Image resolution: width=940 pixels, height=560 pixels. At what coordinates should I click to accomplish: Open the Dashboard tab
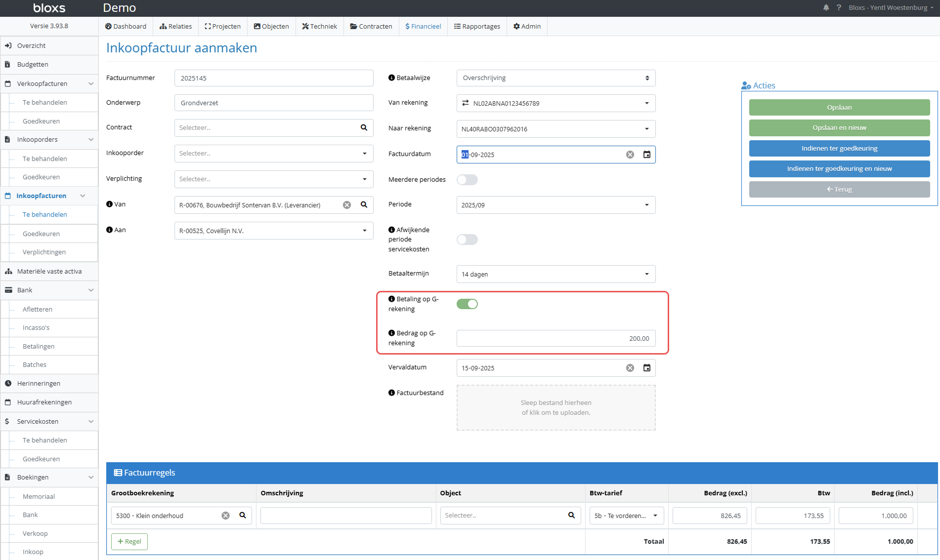(x=126, y=26)
